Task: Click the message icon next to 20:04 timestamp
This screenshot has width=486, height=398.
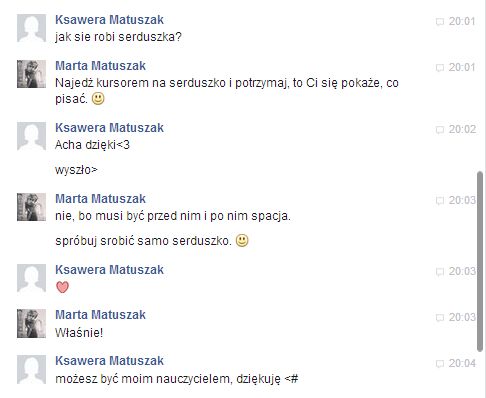Action: 440,364
